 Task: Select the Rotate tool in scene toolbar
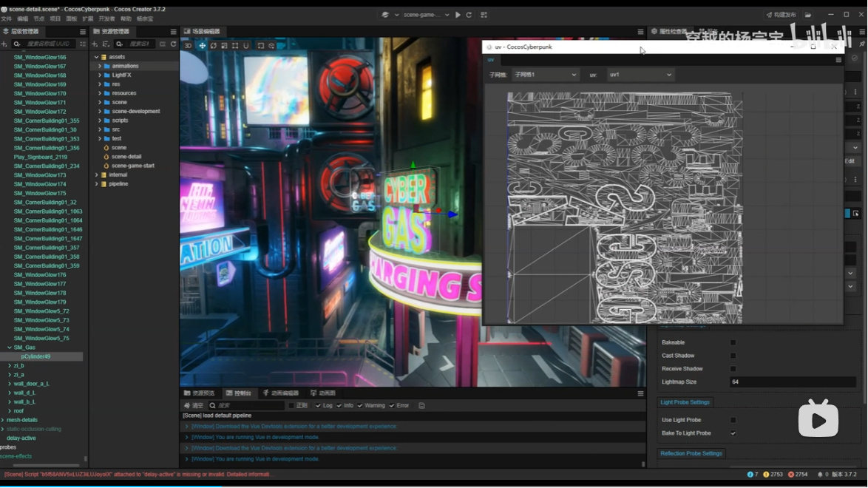(213, 46)
